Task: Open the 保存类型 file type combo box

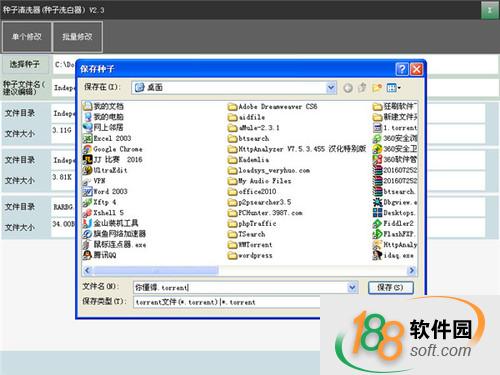Action: pyautogui.click(x=227, y=302)
